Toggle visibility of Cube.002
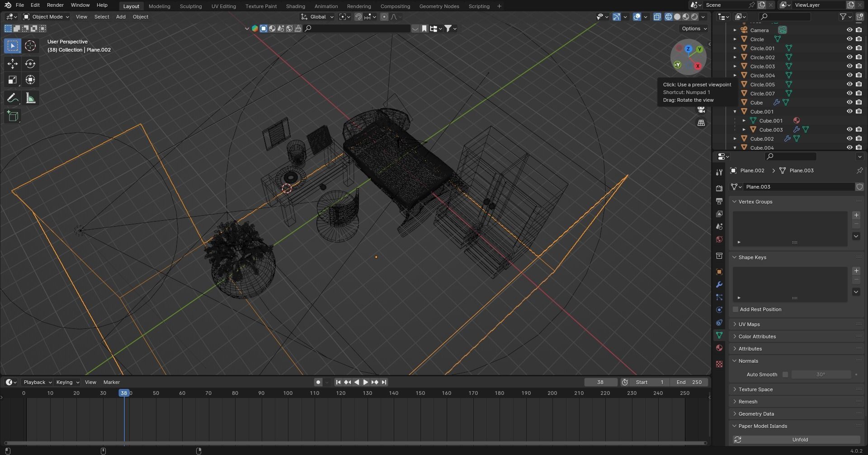Screen dimensions: 868x455 pyautogui.click(x=849, y=139)
